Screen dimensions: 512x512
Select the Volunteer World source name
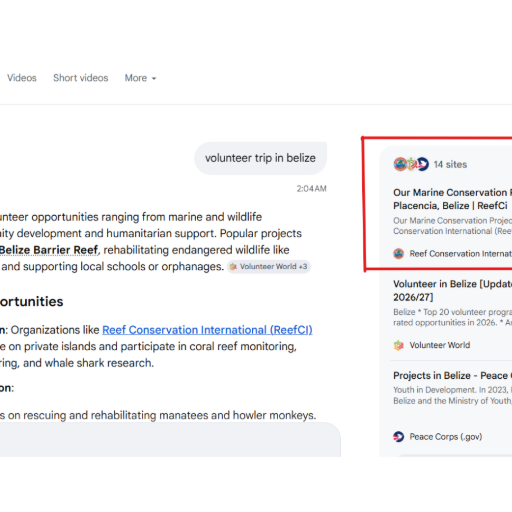pyautogui.click(x=440, y=345)
